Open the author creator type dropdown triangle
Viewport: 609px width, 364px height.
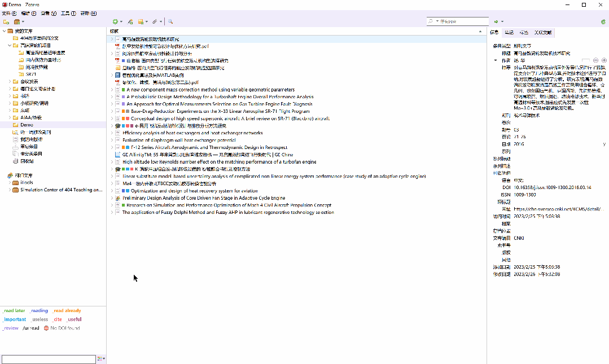[495, 60]
